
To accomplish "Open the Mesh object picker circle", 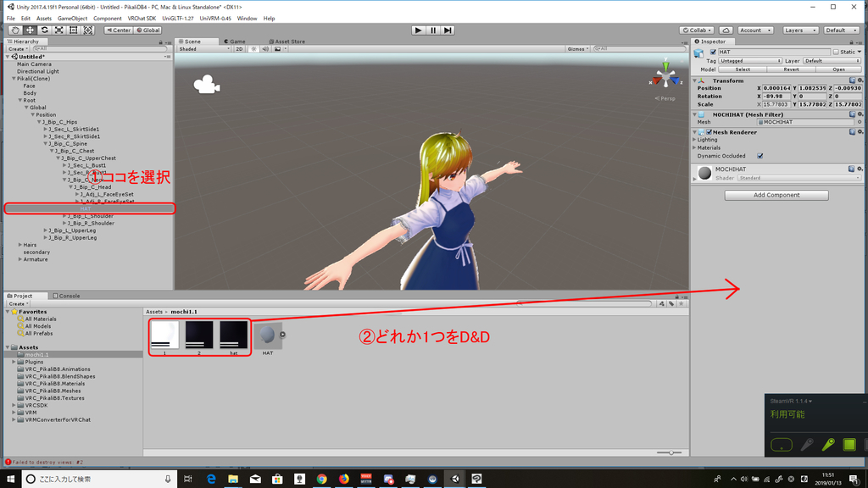I will (x=860, y=122).
